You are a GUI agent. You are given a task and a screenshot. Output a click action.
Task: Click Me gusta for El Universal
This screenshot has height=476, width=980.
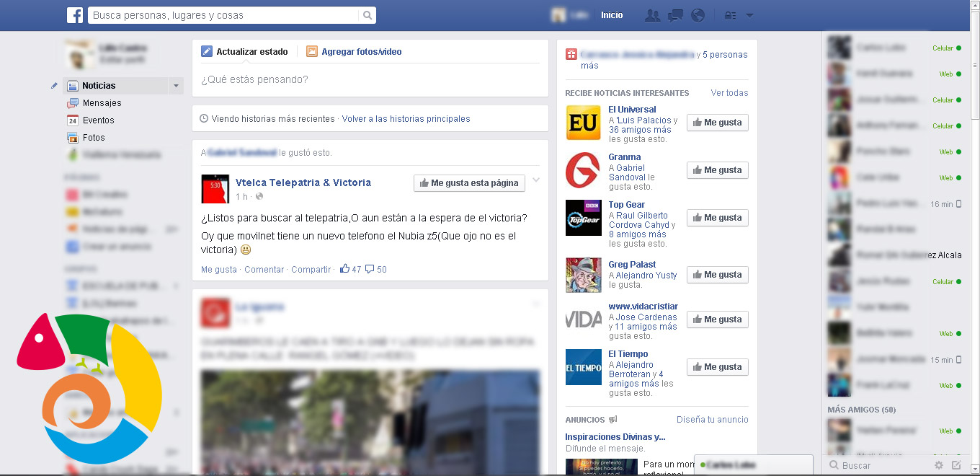[717, 122]
